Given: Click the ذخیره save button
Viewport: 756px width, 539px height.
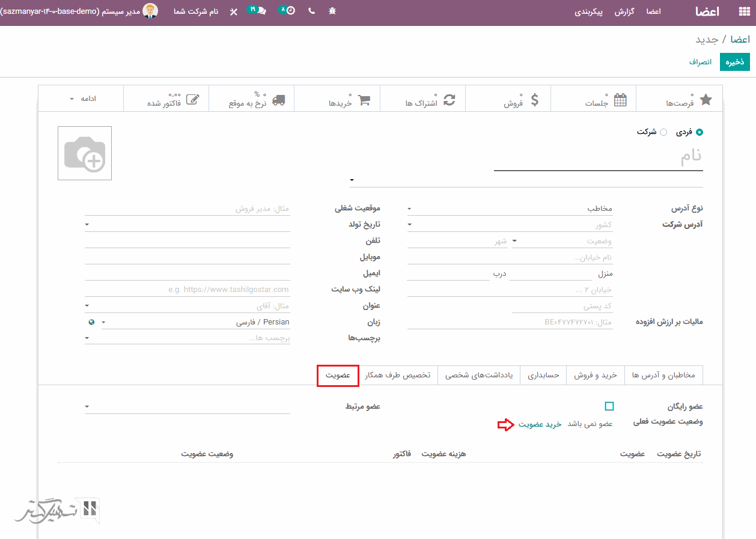Looking at the screenshot, I should coord(734,62).
